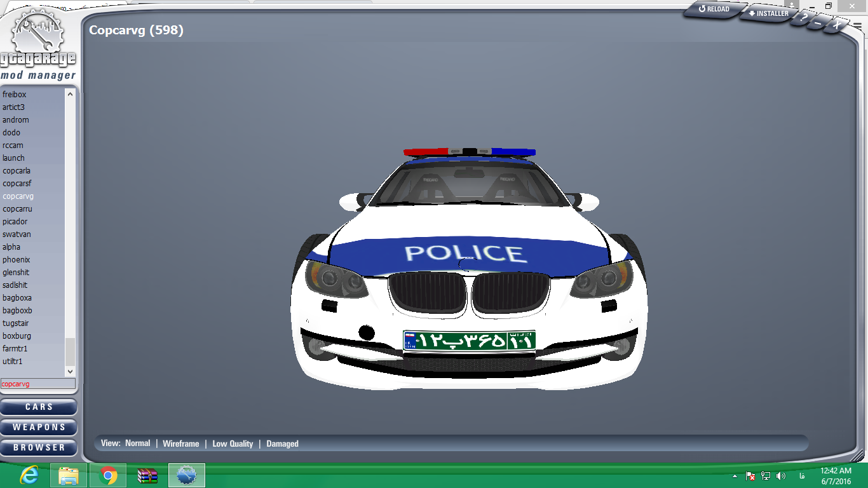Show hidden system tray icons

point(735,476)
